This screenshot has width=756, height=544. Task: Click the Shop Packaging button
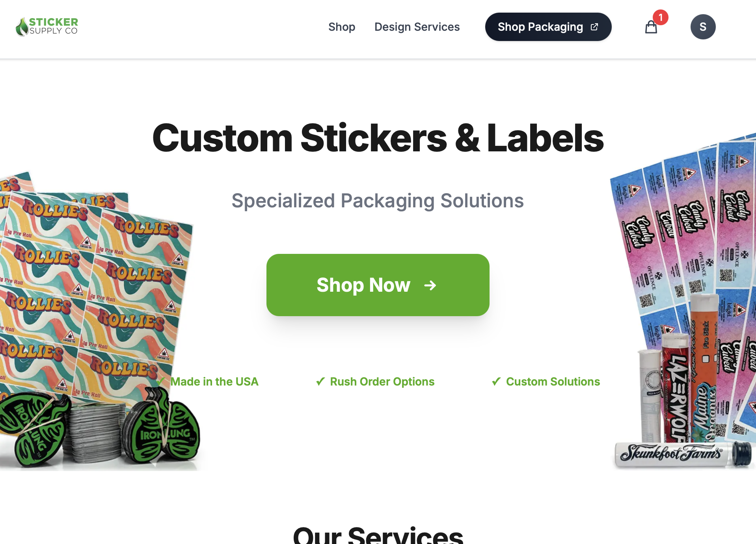tap(548, 27)
